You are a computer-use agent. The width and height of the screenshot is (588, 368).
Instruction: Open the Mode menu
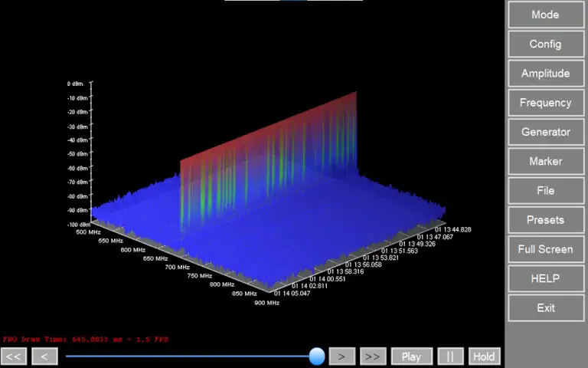(x=545, y=15)
